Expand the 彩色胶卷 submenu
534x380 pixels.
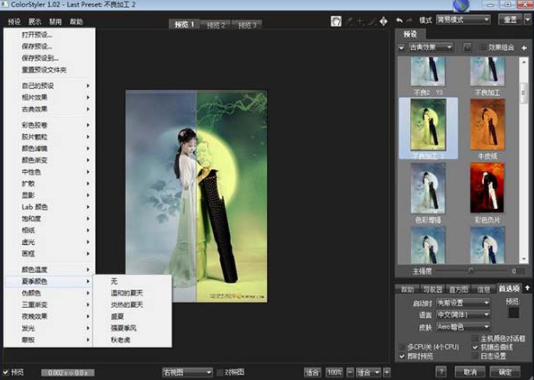50,125
